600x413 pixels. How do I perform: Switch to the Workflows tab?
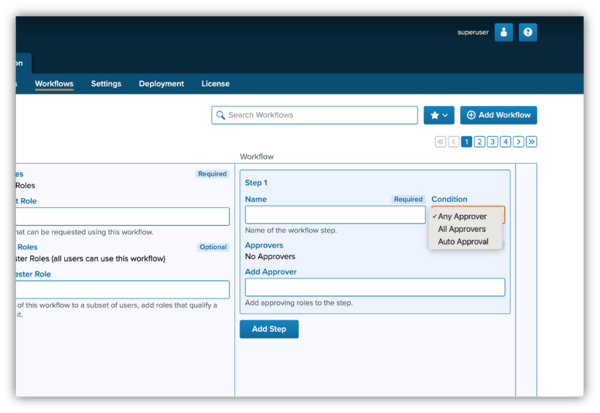point(54,84)
